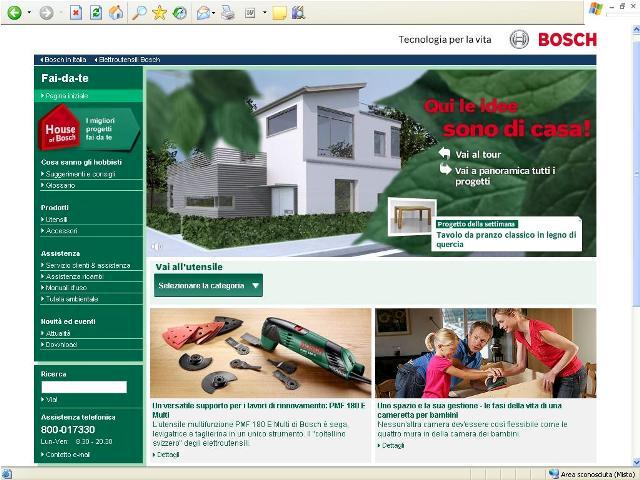Open the Attualità menu item

(x=56, y=333)
